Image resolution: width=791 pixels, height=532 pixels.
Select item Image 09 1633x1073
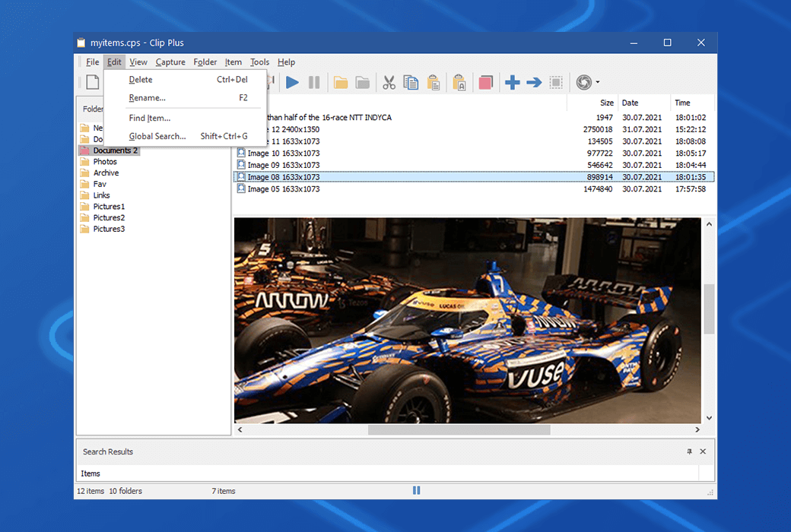pos(474,165)
